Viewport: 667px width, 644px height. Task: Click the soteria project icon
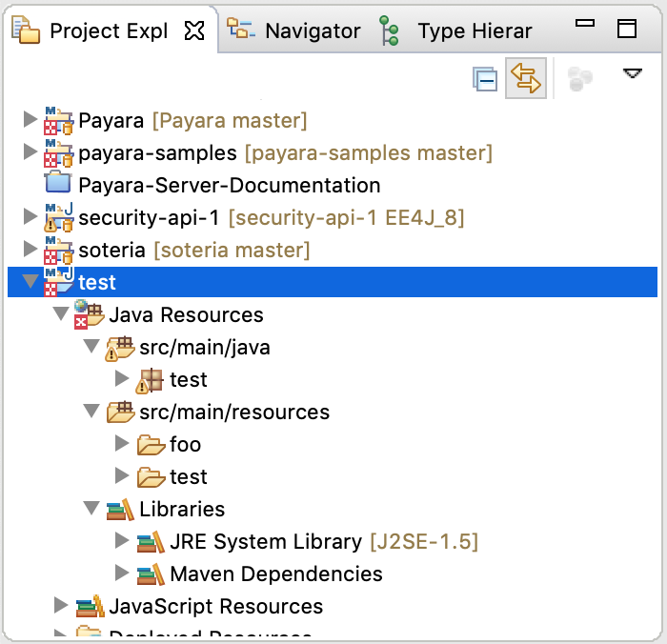point(58,250)
